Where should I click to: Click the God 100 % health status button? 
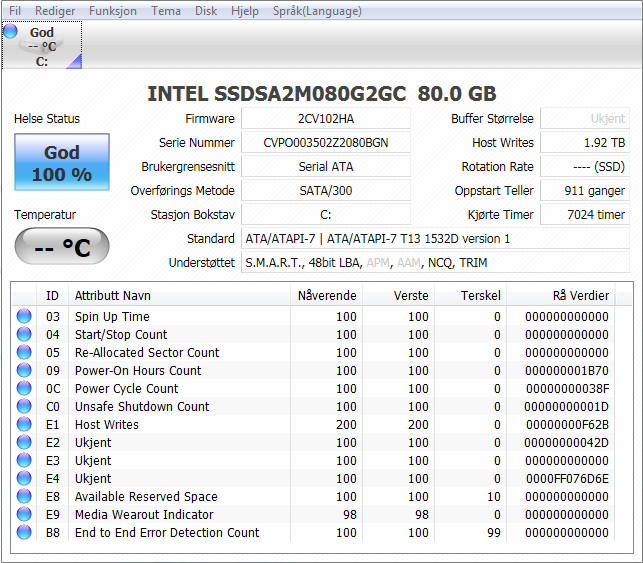(62, 162)
